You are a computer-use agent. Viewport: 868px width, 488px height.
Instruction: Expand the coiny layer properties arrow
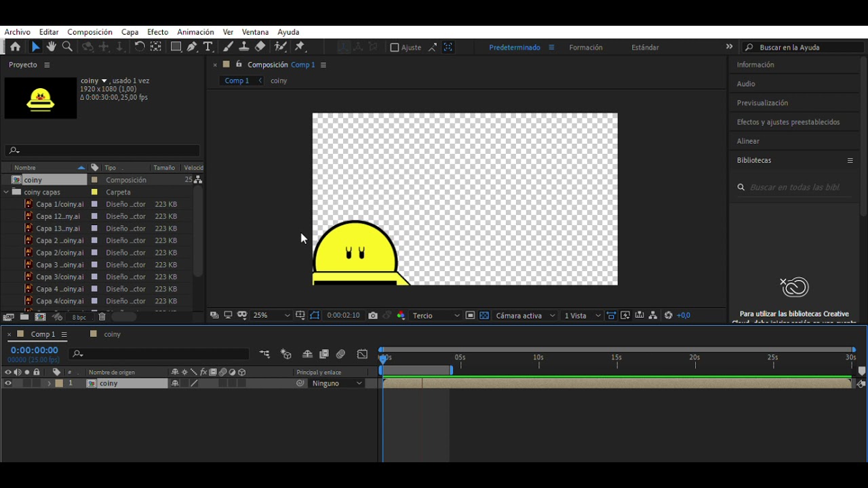(49, 384)
